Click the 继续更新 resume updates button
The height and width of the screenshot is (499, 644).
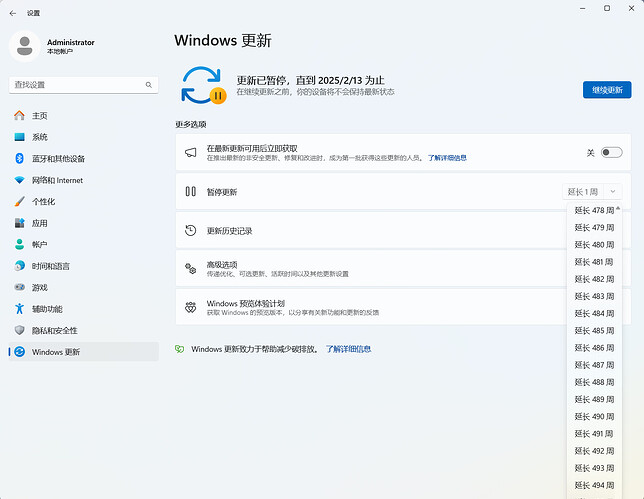tap(607, 90)
